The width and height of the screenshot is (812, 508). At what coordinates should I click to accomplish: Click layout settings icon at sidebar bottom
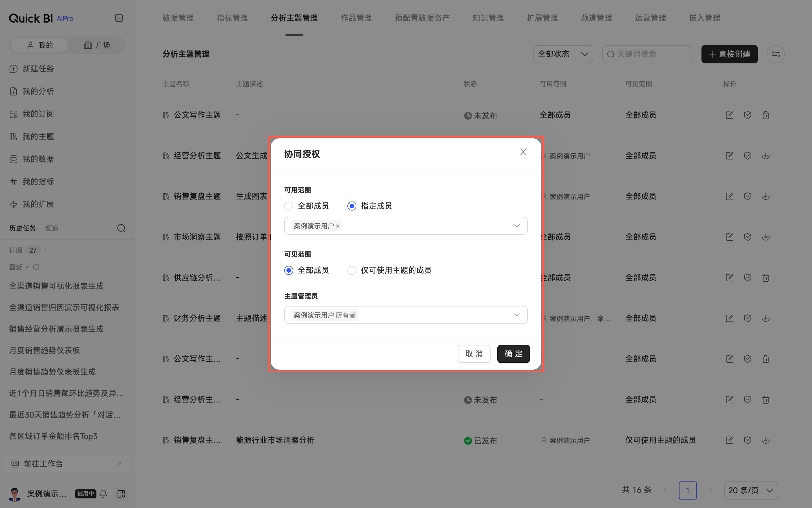[x=121, y=494]
